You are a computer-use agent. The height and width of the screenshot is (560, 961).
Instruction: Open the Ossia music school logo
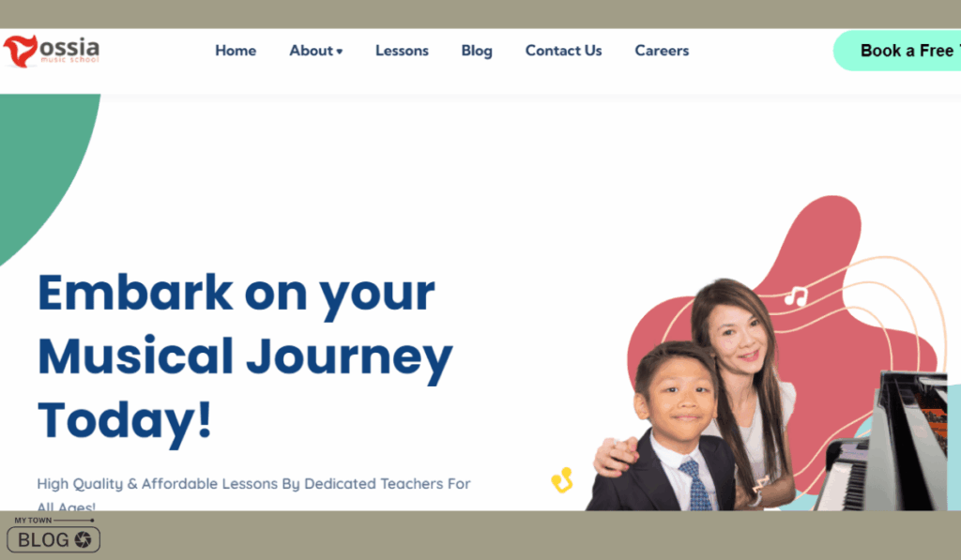pos(52,51)
